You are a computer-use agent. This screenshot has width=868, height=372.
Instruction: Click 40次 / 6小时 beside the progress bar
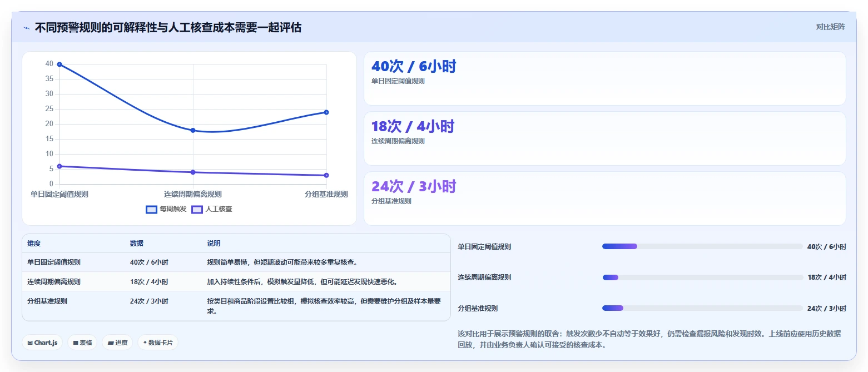point(827,247)
